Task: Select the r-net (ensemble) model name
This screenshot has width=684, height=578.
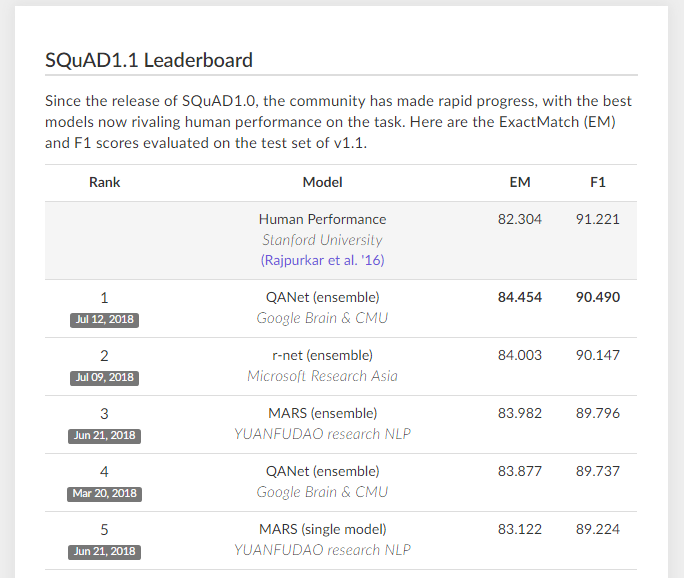Action: pyautogui.click(x=322, y=356)
